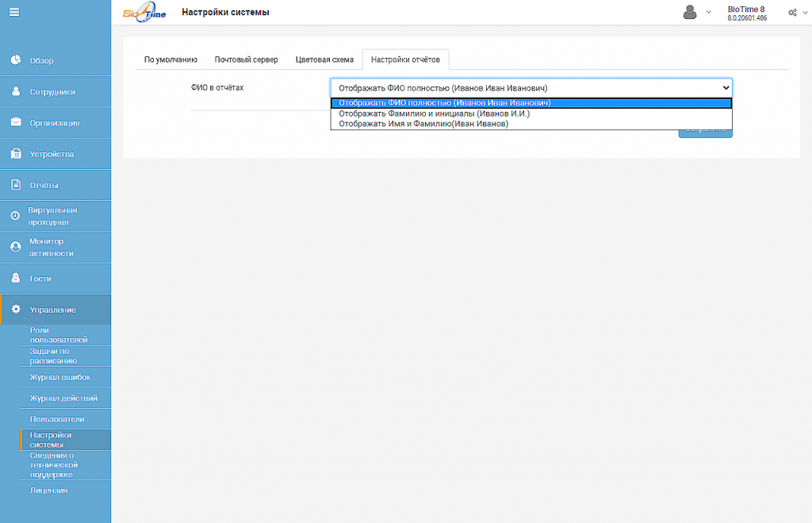Screen dimensions: 812x523
Task: Switch to the Цветовая схема tab
Action: (324, 60)
